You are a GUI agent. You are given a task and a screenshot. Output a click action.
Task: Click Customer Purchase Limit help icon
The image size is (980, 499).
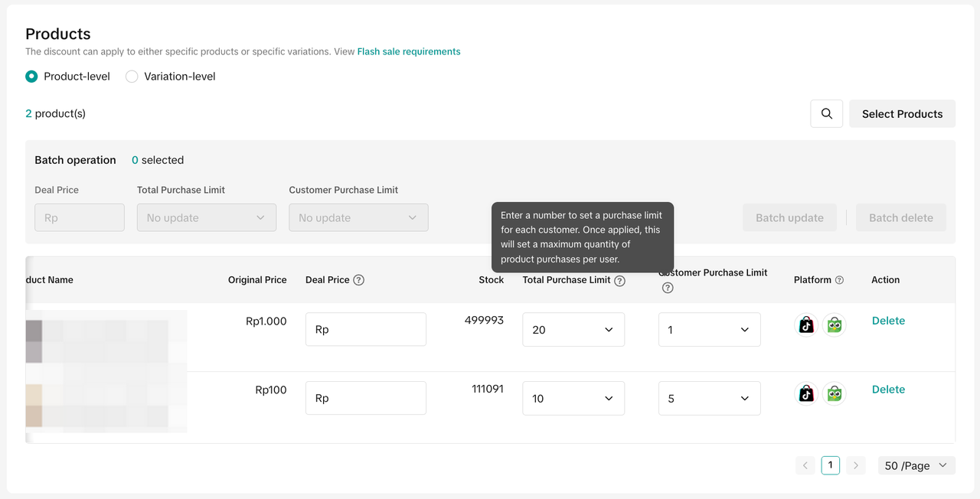tap(668, 288)
